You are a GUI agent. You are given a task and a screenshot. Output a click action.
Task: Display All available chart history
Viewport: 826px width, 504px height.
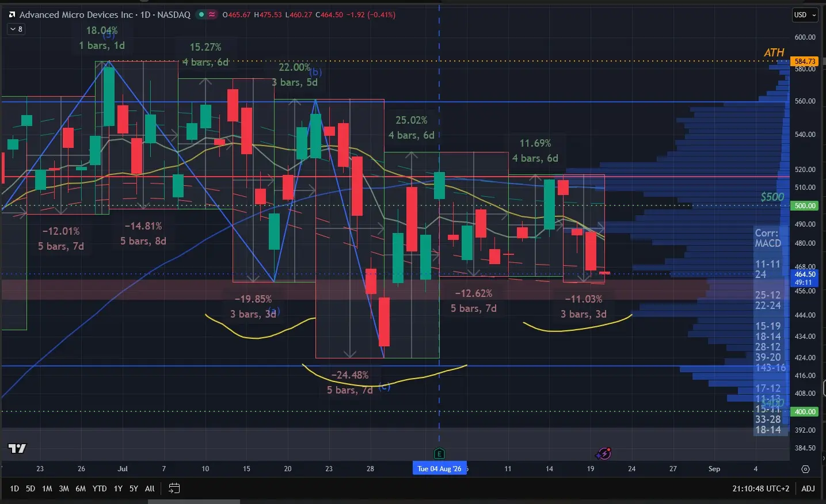pyautogui.click(x=150, y=488)
